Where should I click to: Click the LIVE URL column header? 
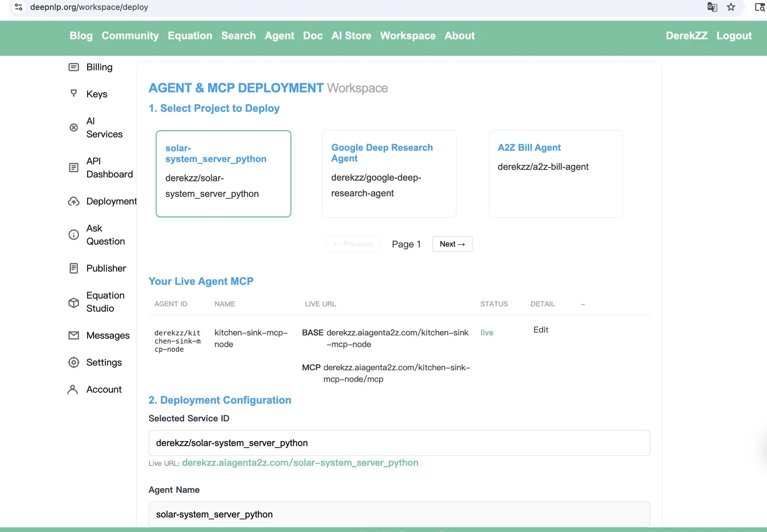tap(320, 304)
